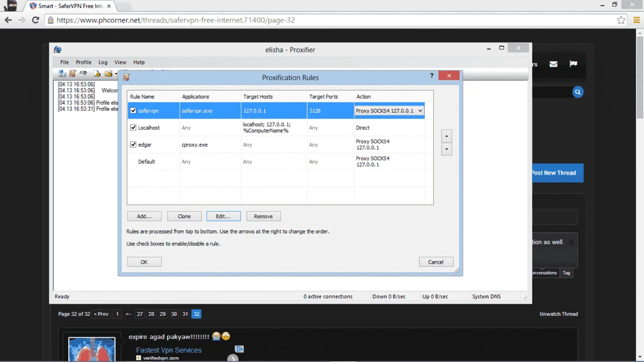Reload the phcorner page
Viewport: 644px width, 362px height.
[x=35, y=20]
